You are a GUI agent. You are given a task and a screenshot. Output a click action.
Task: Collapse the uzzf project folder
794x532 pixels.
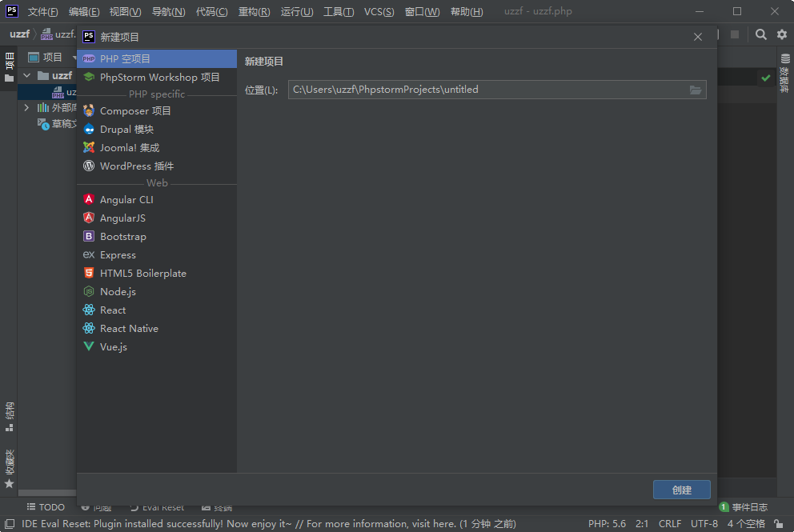[27, 76]
